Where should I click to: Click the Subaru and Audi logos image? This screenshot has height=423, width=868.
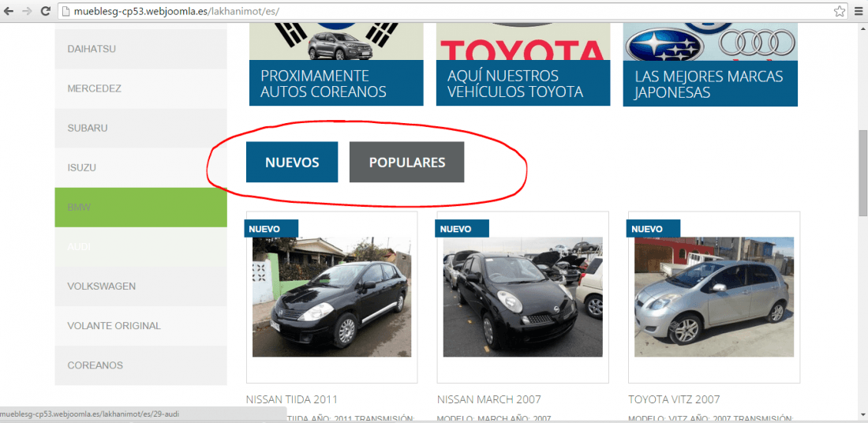(710, 42)
